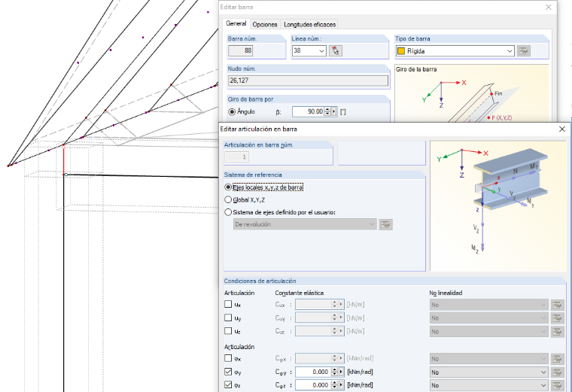Viewport: 572px width, 392px height.
Task: Click the red selected bar in the model view
Action: point(64,160)
